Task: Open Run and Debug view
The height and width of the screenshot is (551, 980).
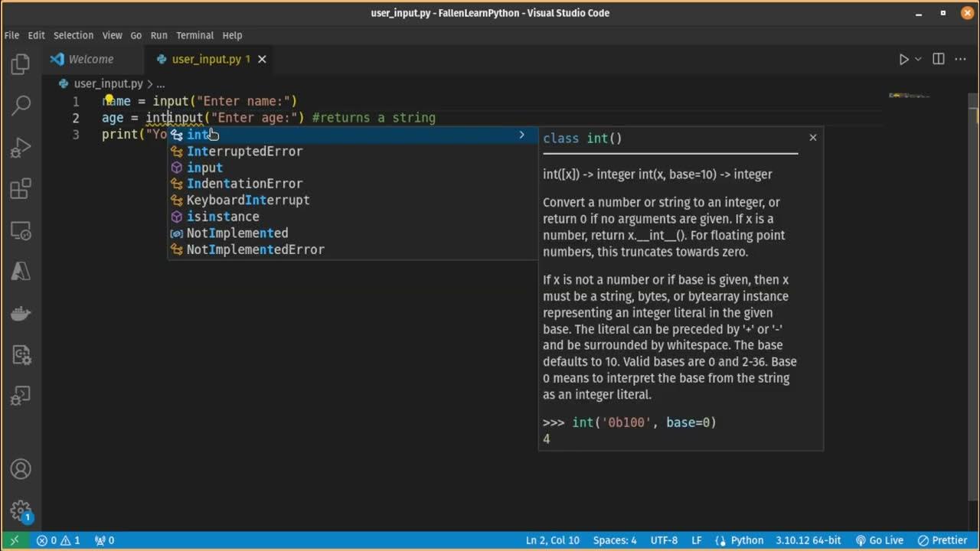Action: click(x=21, y=147)
